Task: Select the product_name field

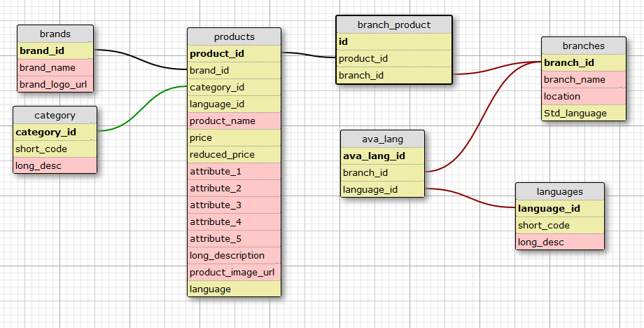Action: 234,121
